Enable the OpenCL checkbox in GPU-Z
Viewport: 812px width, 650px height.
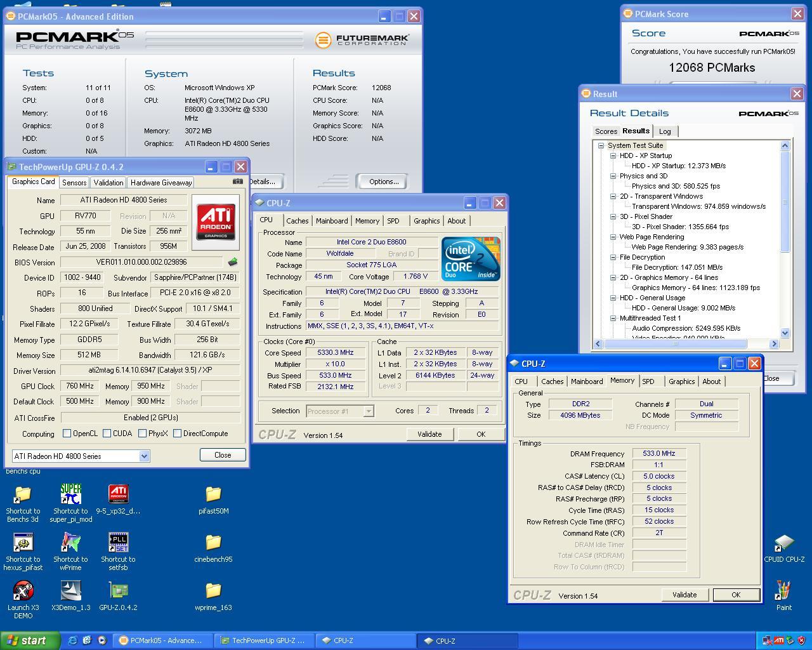(67, 434)
